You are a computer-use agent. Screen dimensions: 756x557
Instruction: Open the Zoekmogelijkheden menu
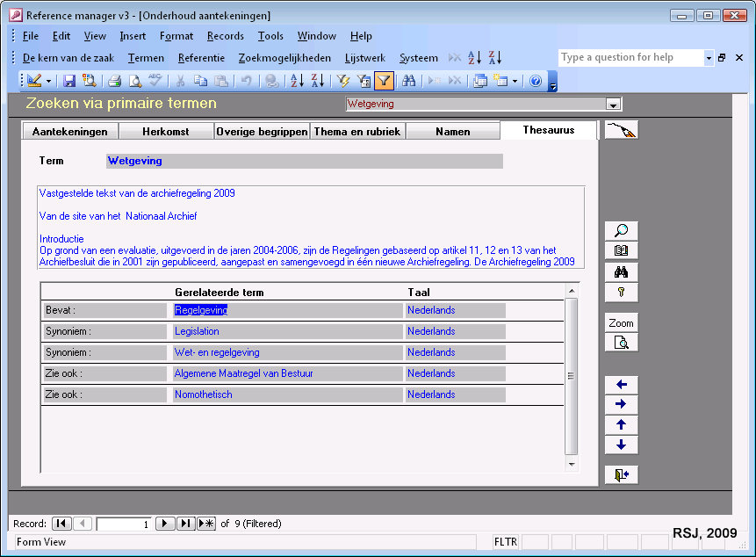[284, 58]
